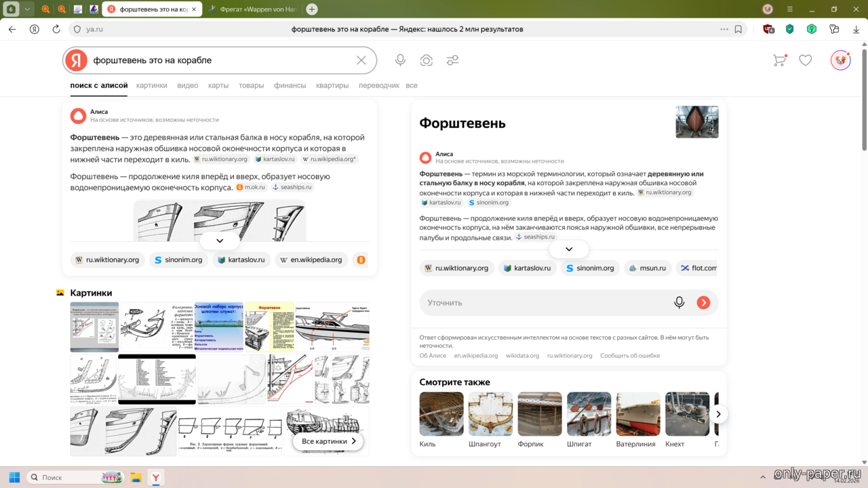Click the microphone voice search icon
This screenshot has height=488, width=868.
pyautogui.click(x=400, y=60)
